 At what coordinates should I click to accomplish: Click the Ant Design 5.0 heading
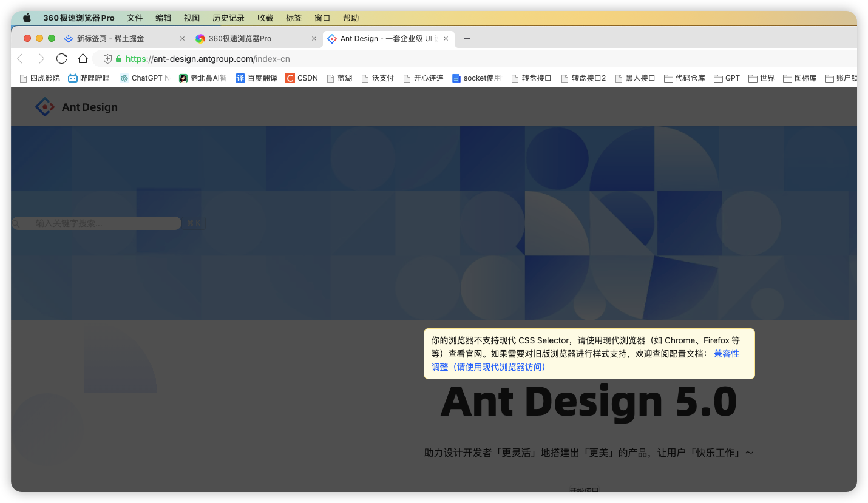click(589, 402)
